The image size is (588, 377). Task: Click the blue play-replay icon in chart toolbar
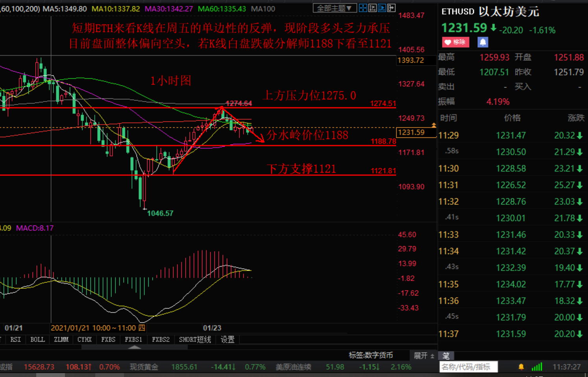point(382,8)
